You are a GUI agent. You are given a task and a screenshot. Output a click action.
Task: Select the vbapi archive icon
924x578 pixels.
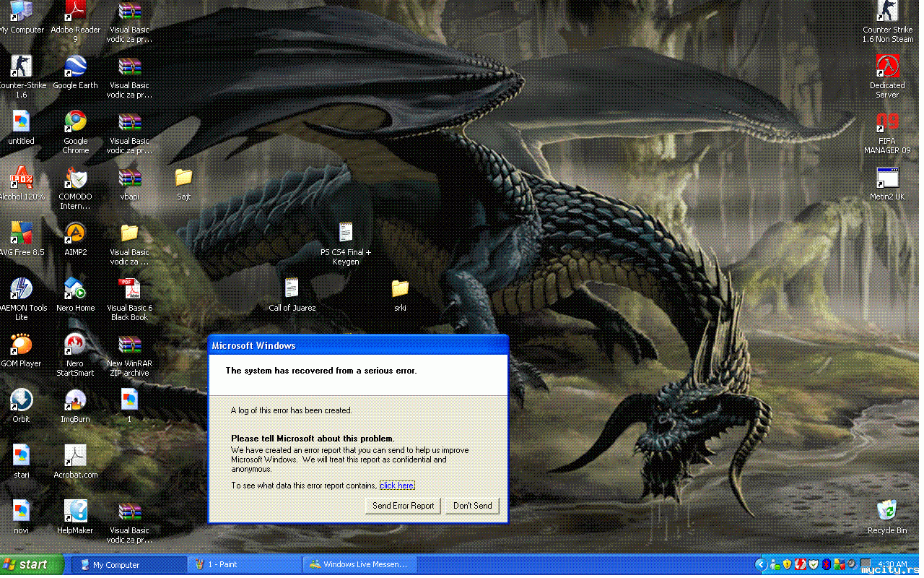pos(130,184)
